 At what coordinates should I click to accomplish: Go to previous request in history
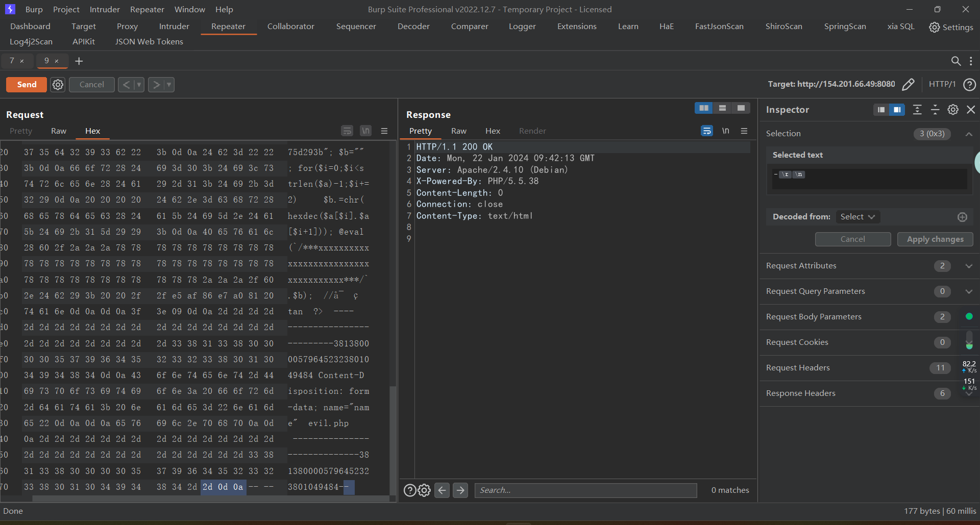click(x=126, y=85)
